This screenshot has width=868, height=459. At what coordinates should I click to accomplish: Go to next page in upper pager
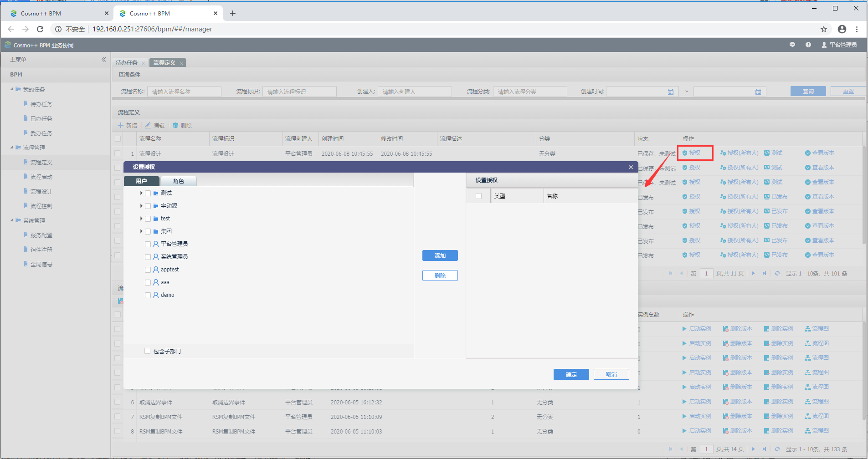point(753,273)
